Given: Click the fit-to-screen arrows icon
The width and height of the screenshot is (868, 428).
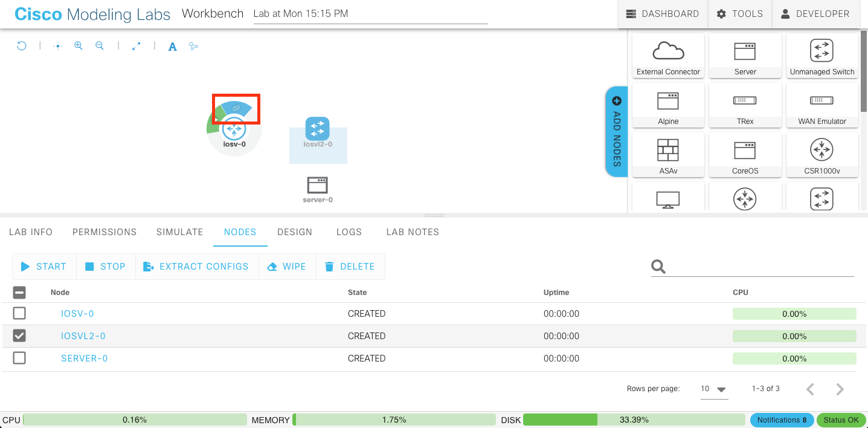Looking at the screenshot, I should pos(137,46).
